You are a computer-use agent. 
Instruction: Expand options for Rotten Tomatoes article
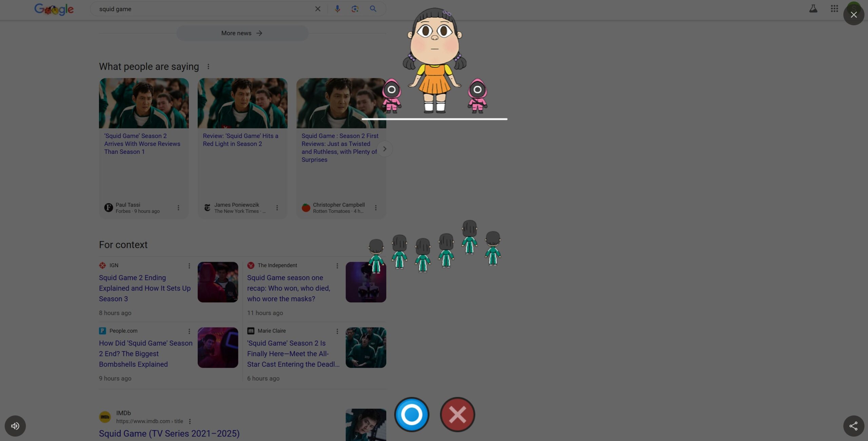click(x=376, y=207)
